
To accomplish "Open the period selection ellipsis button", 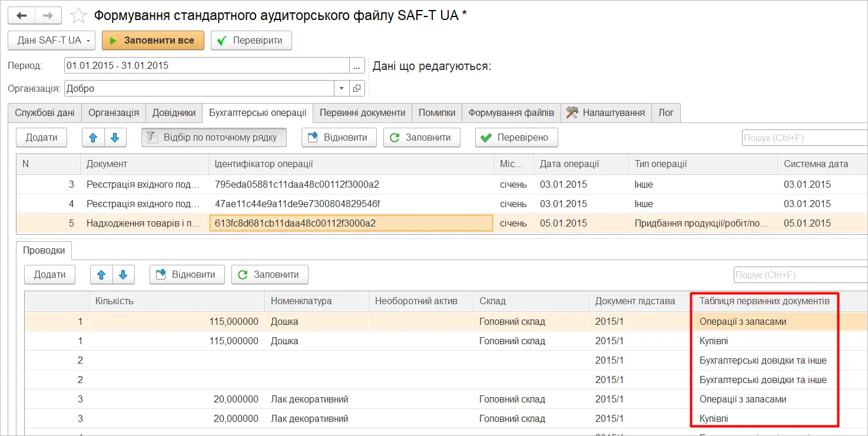I will click(x=357, y=66).
